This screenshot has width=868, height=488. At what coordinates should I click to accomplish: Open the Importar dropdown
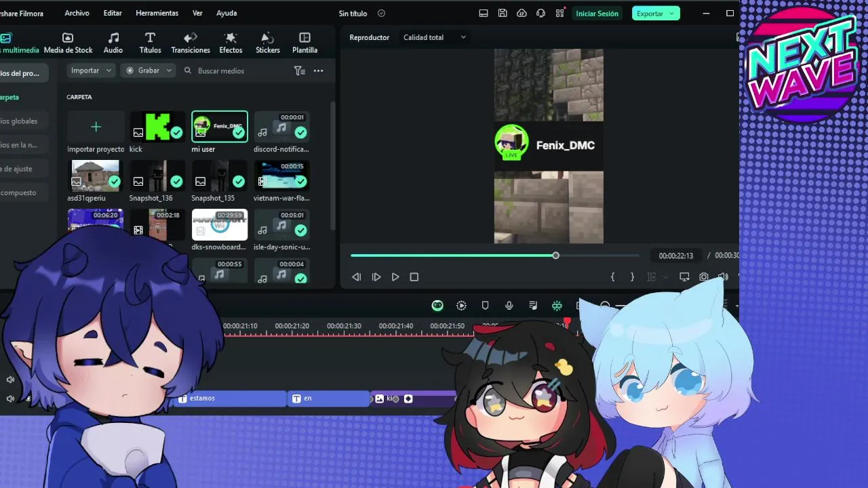pyautogui.click(x=91, y=70)
